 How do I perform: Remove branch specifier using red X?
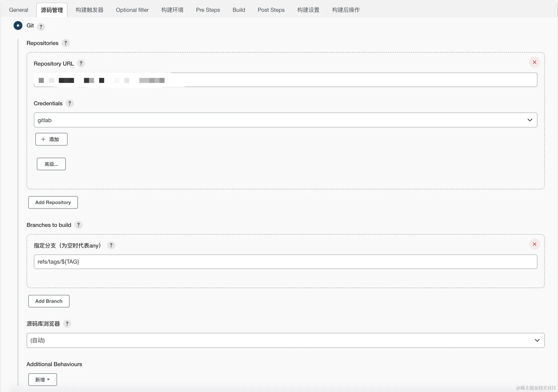[534, 244]
